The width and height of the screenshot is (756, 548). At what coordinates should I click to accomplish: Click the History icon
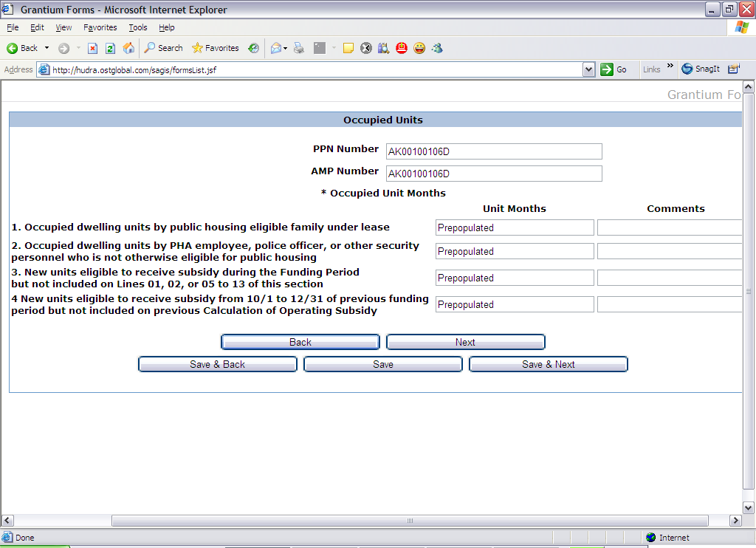click(254, 48)
